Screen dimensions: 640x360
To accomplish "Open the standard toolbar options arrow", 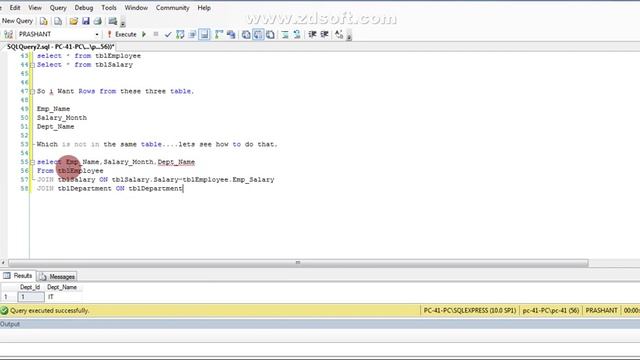I will click(123, 23).
